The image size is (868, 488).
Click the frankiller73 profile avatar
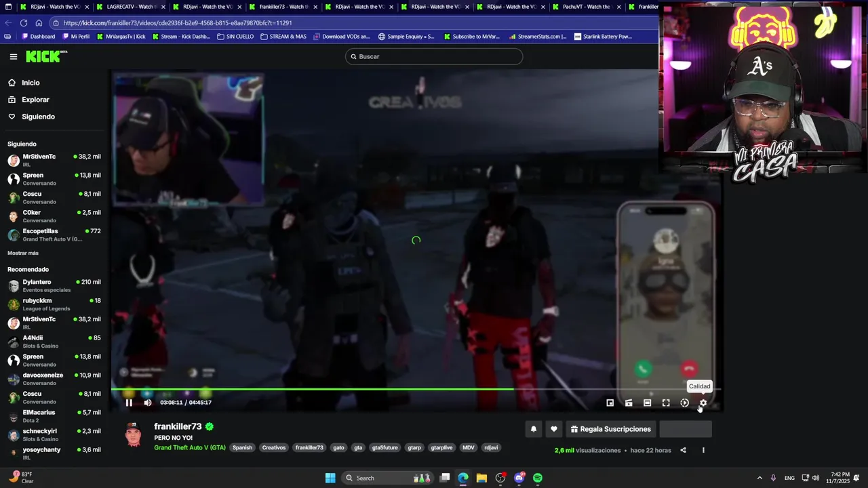[x=134, y=435]
